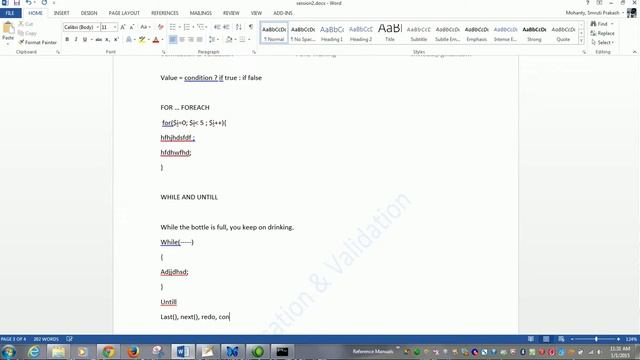Switch to the INSERT tab
This screenshot has width=640, height=360.
point(62,13)
